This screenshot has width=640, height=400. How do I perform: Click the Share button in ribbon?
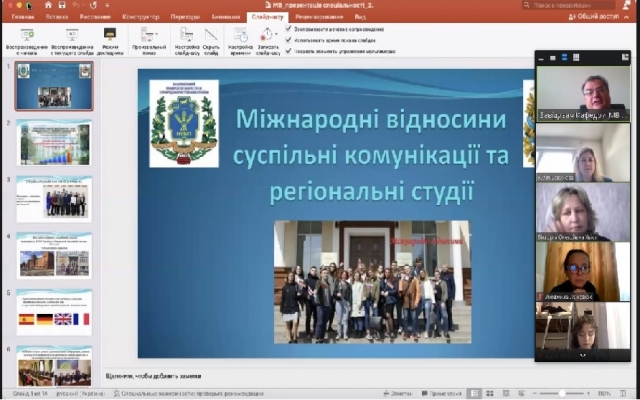593,17
